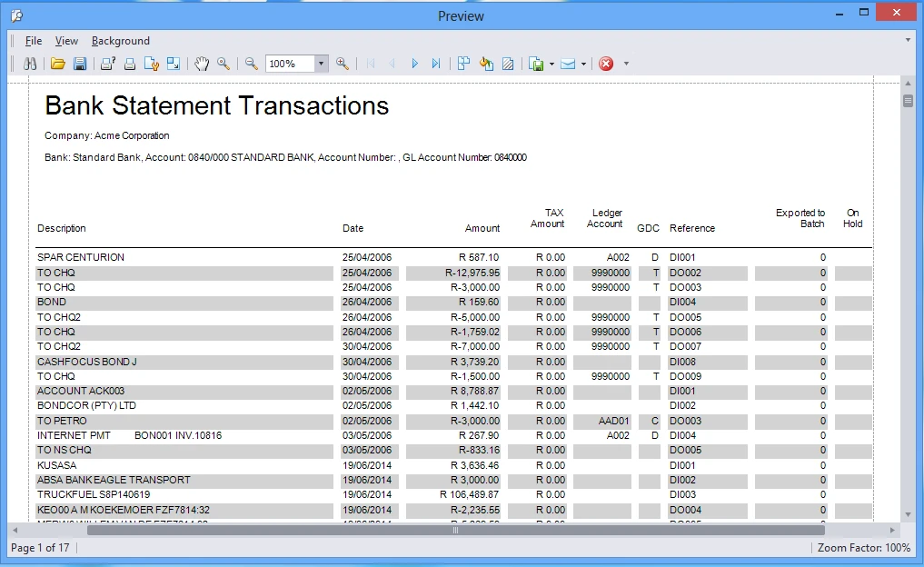This screenshot has width=924, height=567.
Task: Open the toolbar overflow chevron at top right
Action: 909,40
